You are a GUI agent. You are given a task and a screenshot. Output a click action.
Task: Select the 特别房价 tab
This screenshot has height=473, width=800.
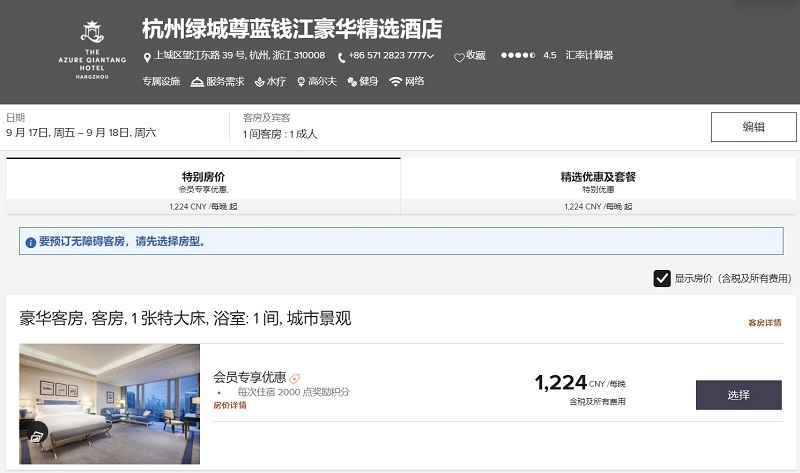coord(203,186)
